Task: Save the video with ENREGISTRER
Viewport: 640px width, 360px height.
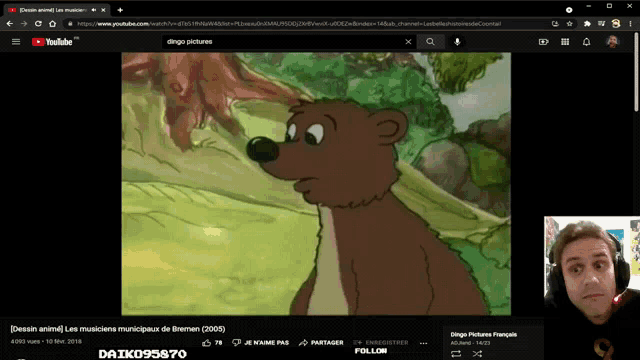Action: [x=380, y=342]
